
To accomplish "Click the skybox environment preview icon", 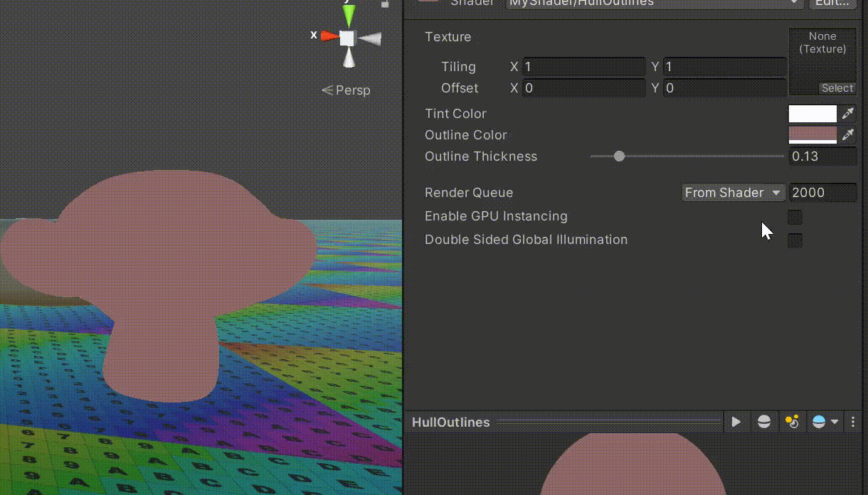I will tap(819, 421).
